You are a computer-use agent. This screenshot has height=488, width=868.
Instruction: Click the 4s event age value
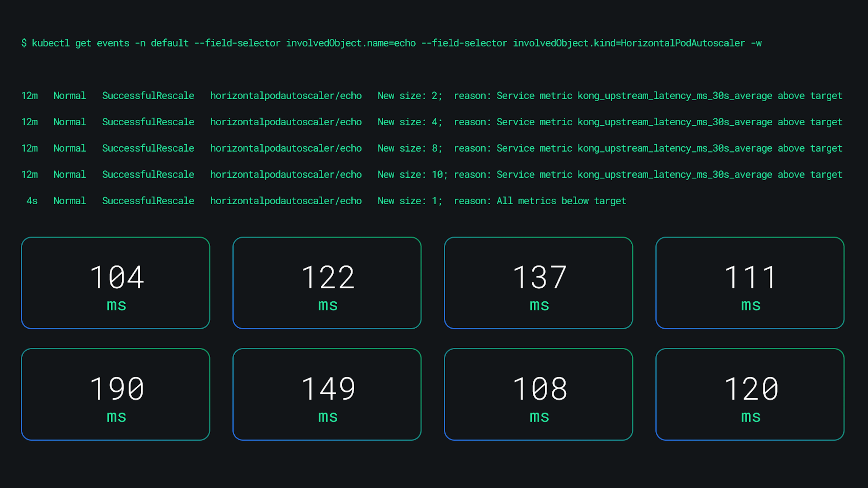click(32, 201)
